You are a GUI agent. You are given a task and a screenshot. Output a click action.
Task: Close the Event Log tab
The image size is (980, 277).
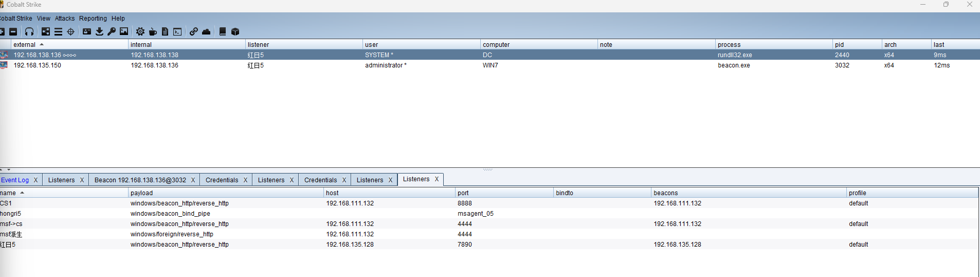pyautogui.click(x=35, y=180)
